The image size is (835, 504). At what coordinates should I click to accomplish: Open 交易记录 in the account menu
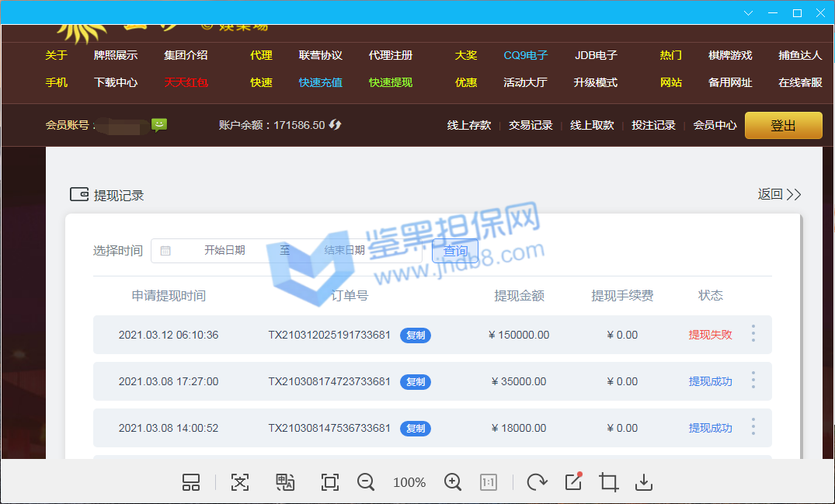click(531, 125)
